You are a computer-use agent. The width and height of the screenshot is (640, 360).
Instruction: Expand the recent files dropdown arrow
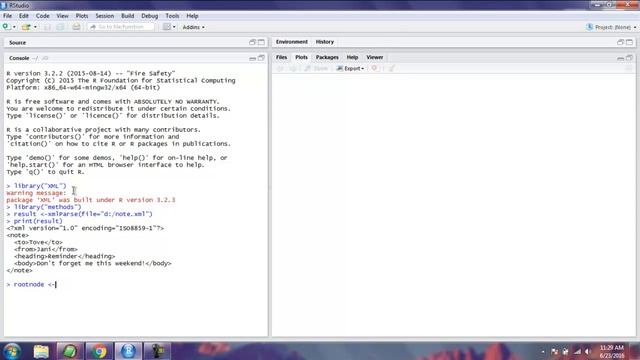click(x=36, y=27)
